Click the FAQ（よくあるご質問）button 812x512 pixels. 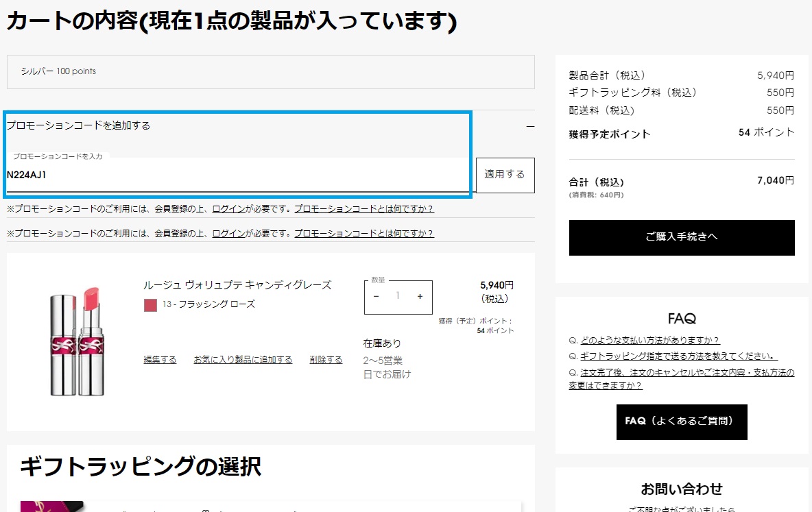(x=682, y=422)
